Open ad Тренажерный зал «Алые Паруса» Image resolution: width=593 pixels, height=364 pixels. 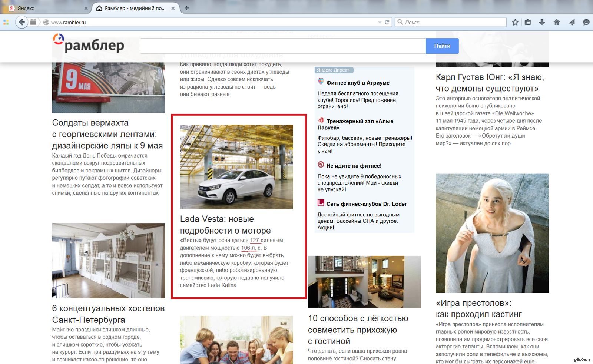click(355, 124)
